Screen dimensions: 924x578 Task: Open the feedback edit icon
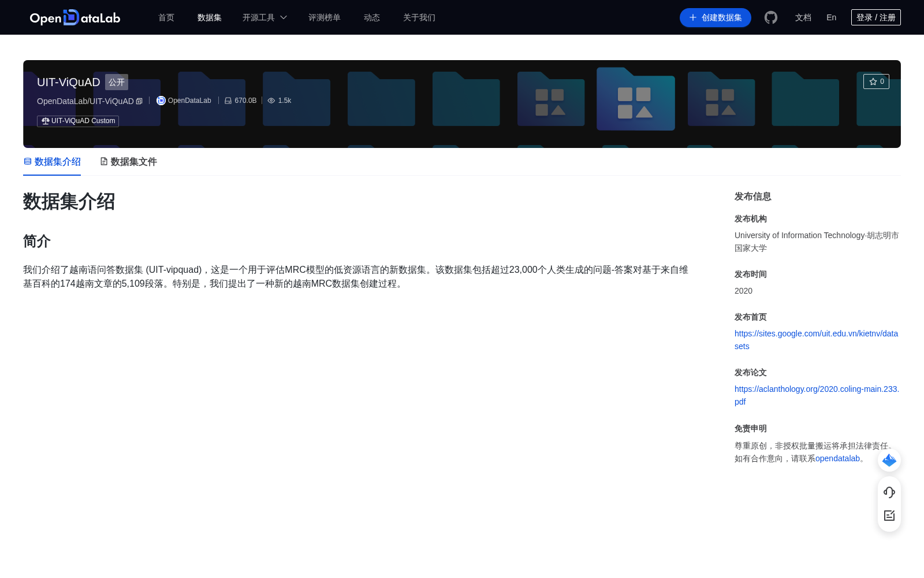point(889,516)
